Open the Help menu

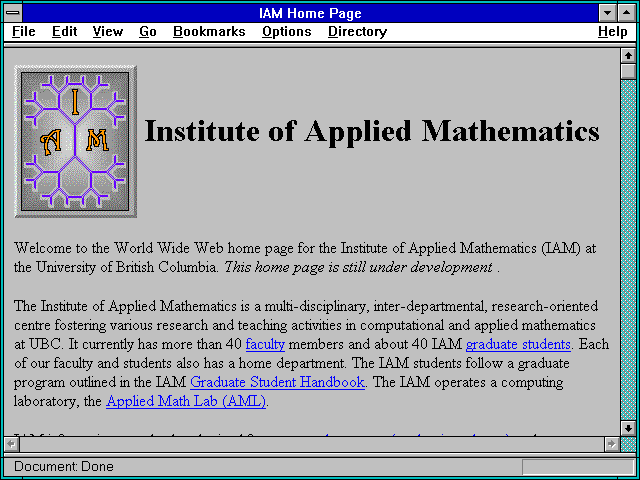(612, 32)
